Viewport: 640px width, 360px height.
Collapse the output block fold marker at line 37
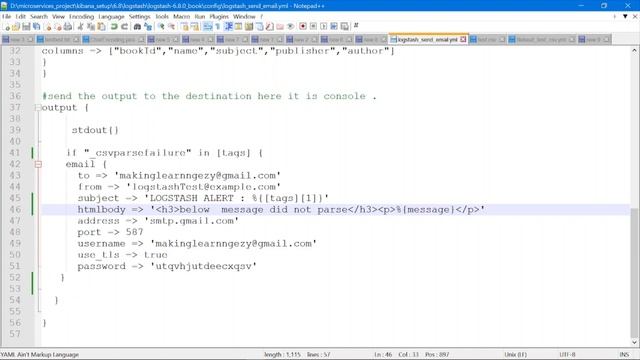[x=38, y=108]
